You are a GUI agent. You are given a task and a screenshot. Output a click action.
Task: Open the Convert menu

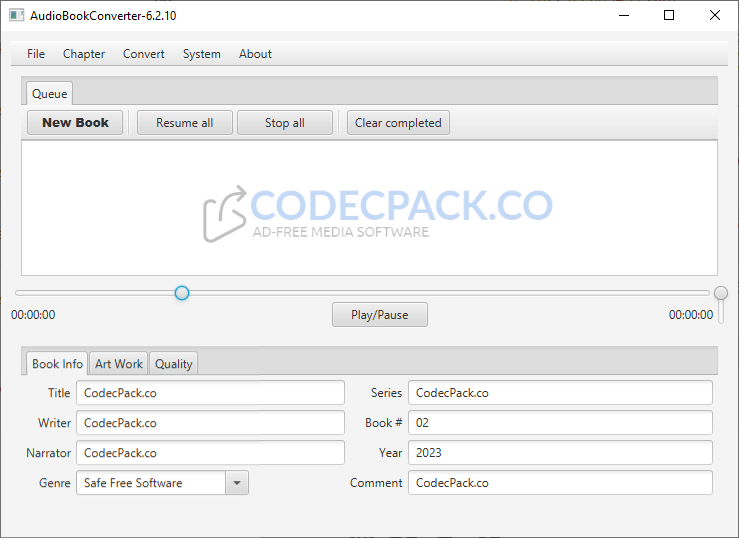pyautogui.click(x=144, y=54)
